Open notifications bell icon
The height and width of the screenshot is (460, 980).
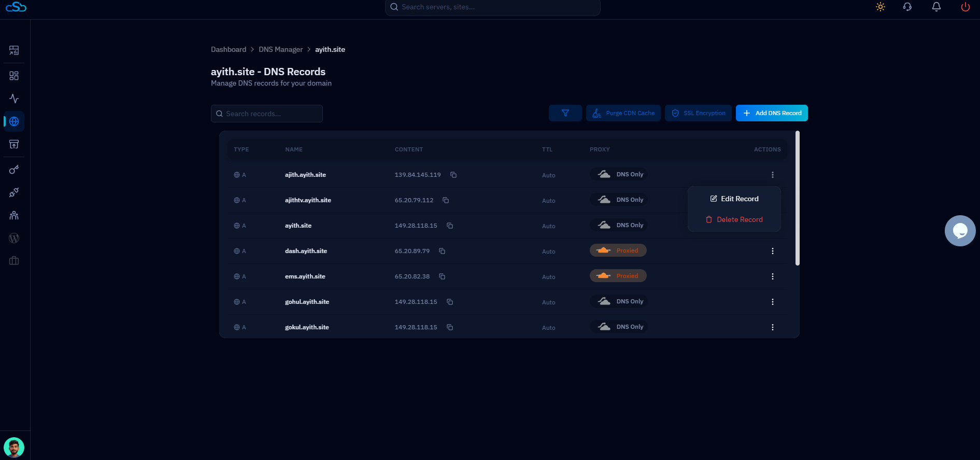pos(936,7)
